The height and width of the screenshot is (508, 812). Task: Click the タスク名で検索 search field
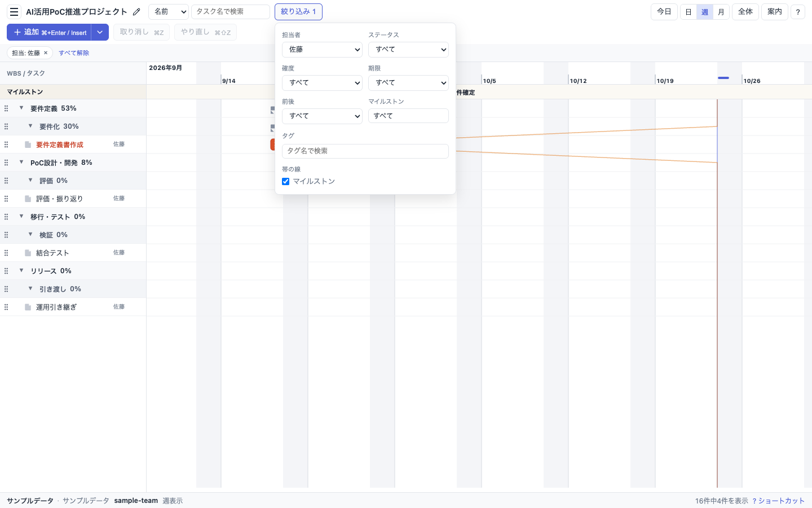tap(231, 12)
